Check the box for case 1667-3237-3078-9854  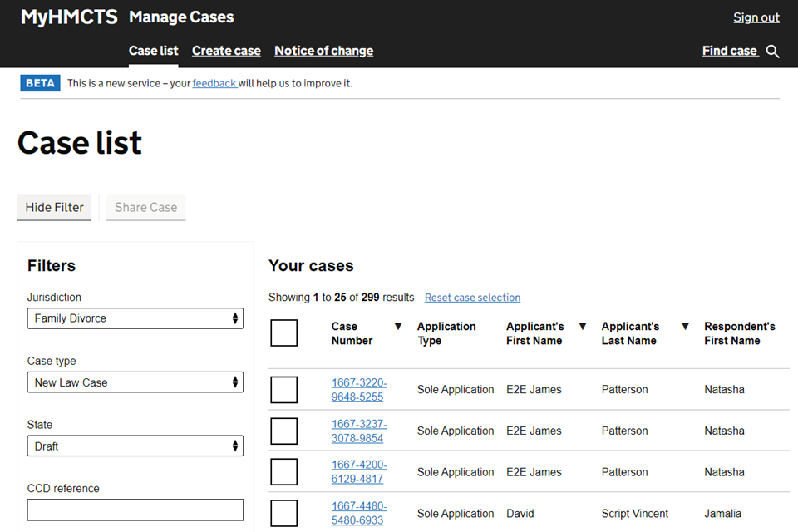click(x=284, y=431)
